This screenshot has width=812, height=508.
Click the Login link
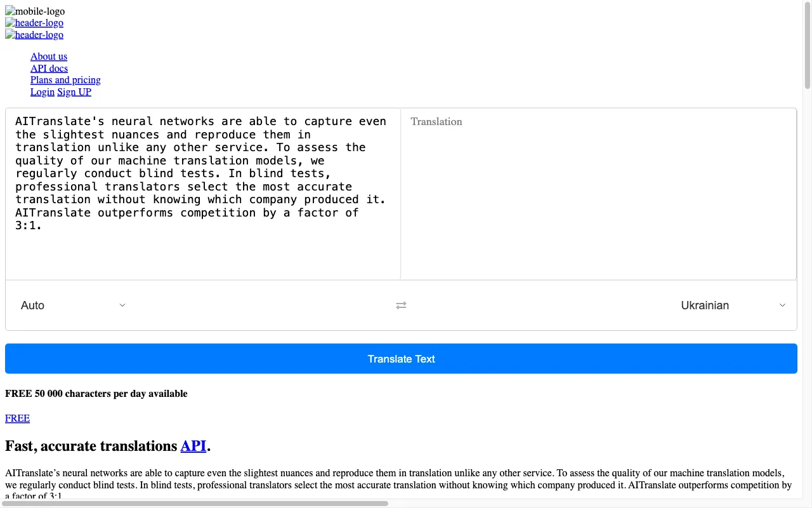pyautogui.click(x=43, y=92)
